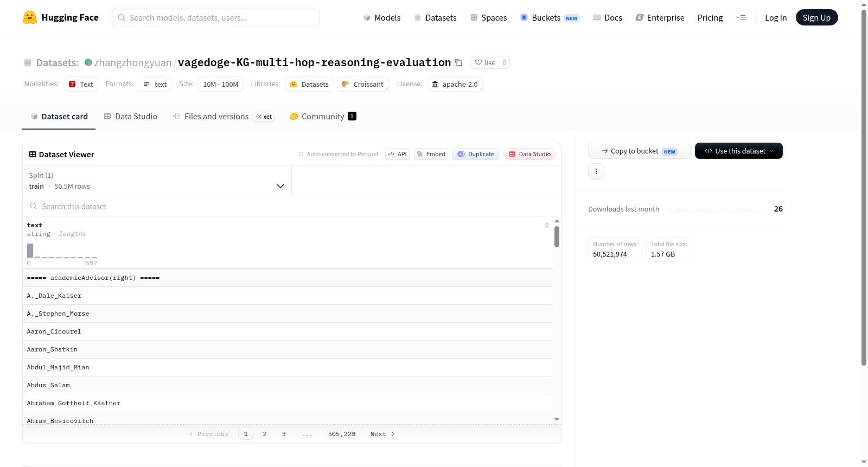Click Next page button
The width and height of the screenshot is (868, 467).
pyautogui.click(x=382, y=434)
